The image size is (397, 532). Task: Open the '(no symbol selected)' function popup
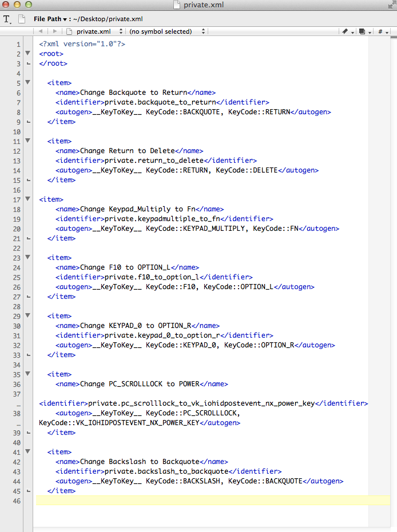(166, 31)
